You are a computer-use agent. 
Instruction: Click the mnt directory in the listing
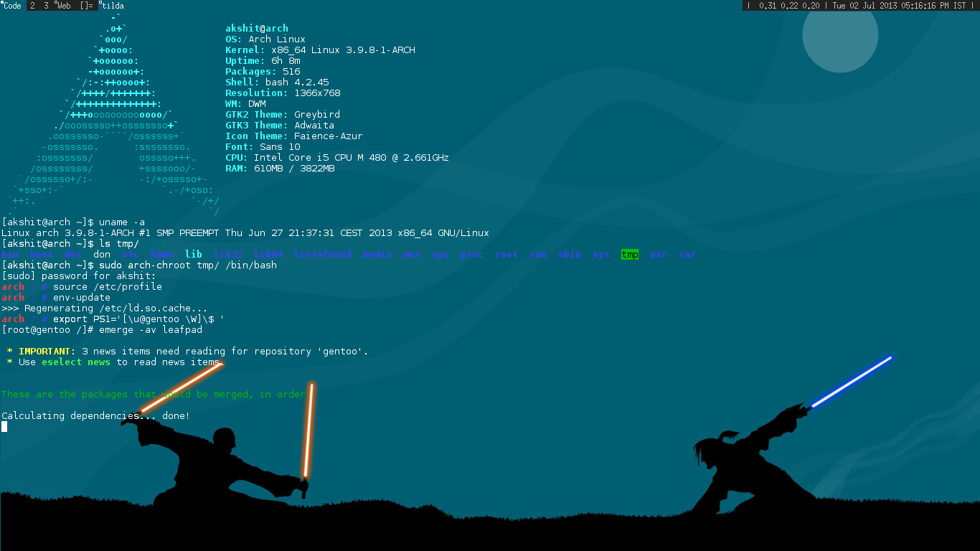pos(412,255)
